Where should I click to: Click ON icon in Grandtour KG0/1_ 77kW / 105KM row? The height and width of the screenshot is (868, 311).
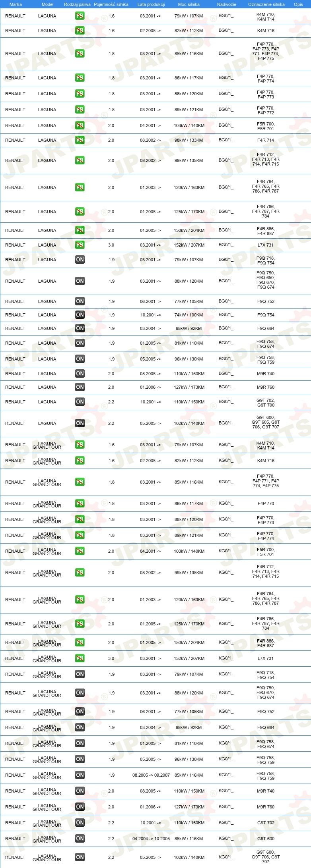(x=80, y=712)
